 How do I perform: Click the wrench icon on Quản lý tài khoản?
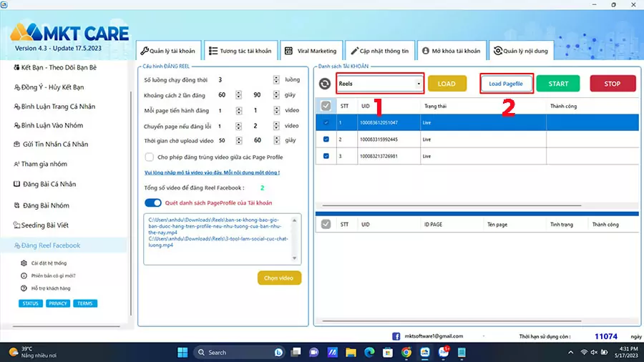click(144, 51)
